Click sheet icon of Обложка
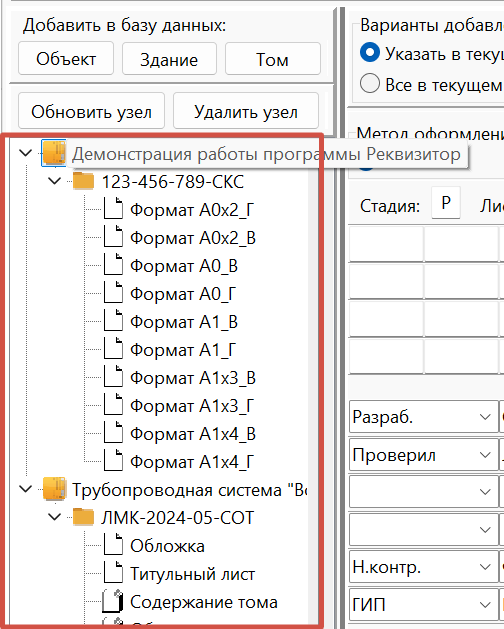This screenshot has width=504, height=629. pos(113,545)
